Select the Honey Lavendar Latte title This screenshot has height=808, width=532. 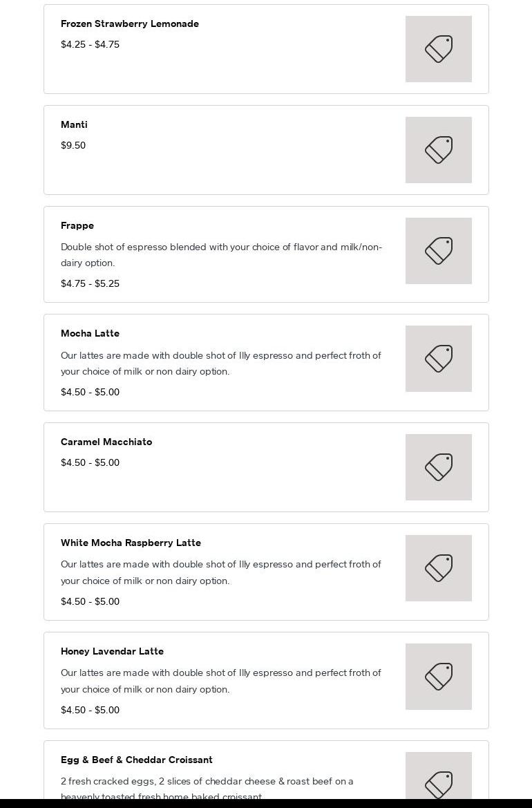coord(112,651)
